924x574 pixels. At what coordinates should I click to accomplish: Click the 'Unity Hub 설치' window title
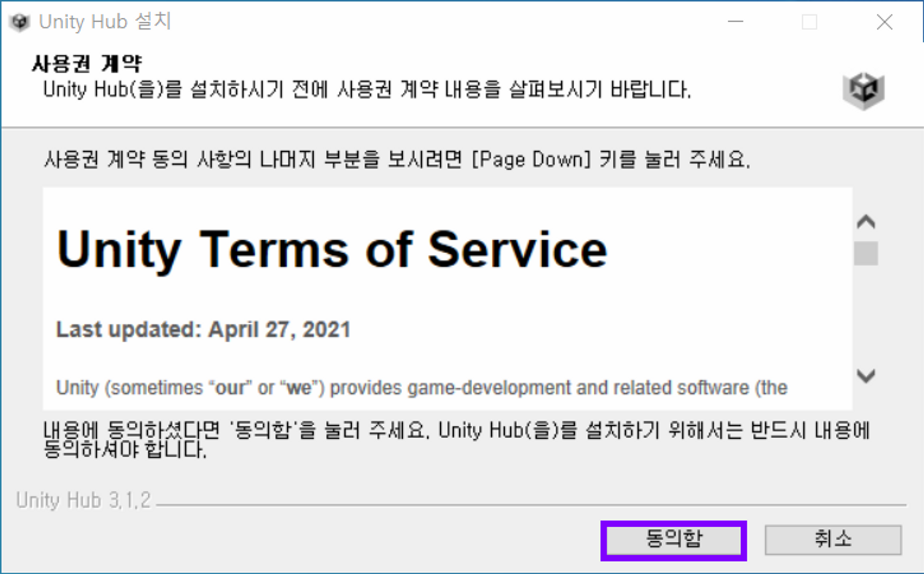tap(105, 22)
